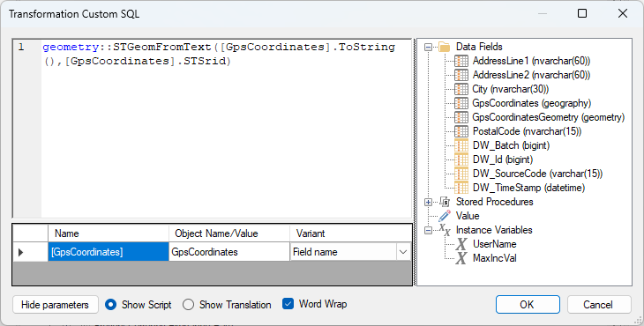Click the Stored Procedures script icon

tap(445, 202)
